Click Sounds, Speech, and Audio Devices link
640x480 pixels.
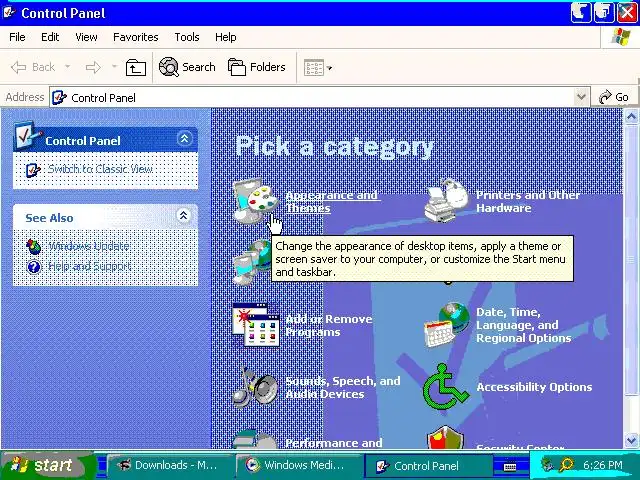click(343, 387)
